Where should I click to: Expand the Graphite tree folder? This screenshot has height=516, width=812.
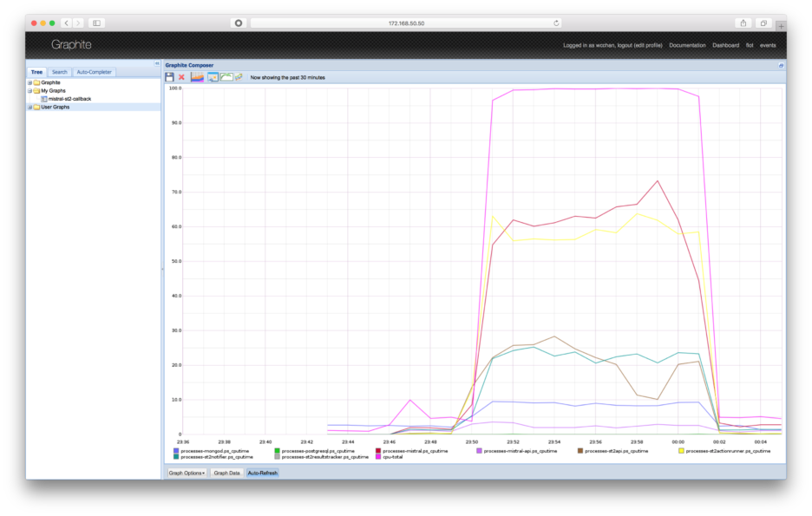pos(30,82)
